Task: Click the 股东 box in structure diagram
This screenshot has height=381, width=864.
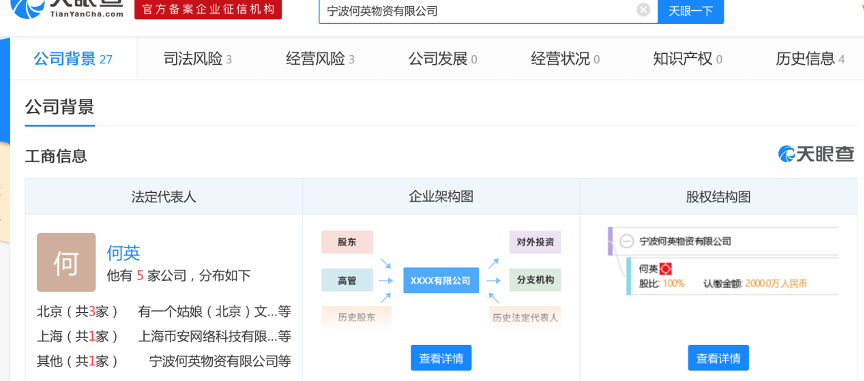Action: click(x=347, y=242)
